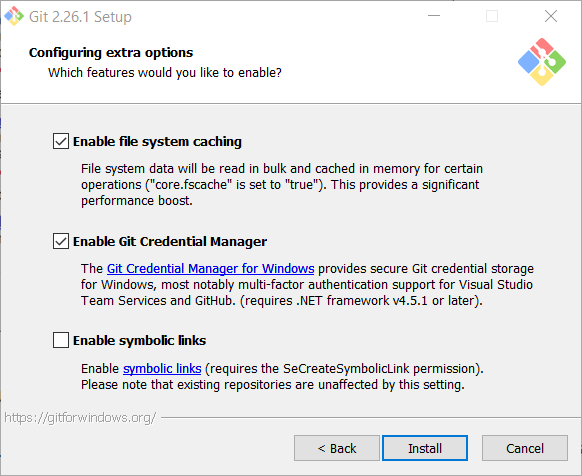
Task: Click the Configuring extra options heading
Action: coord(111,53)
